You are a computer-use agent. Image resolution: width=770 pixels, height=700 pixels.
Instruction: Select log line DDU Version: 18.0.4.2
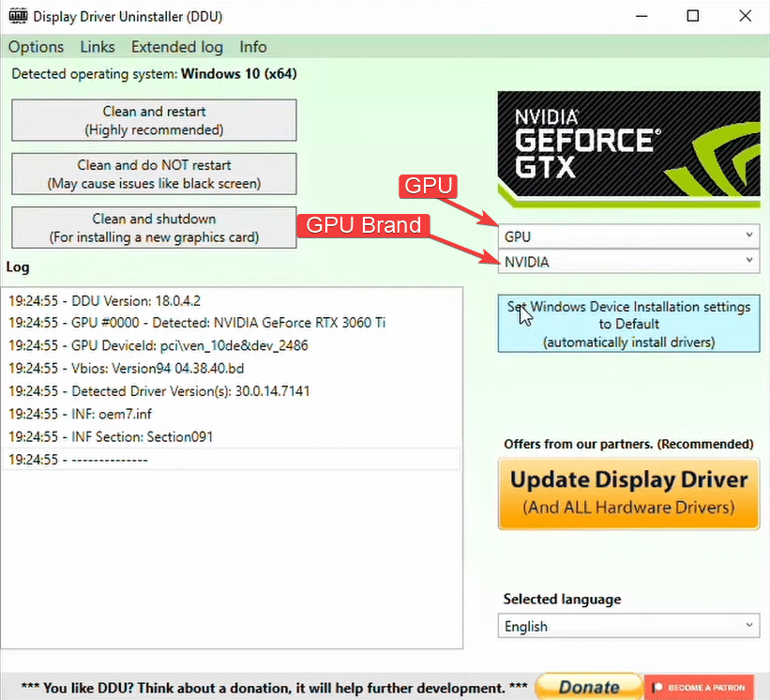[x=232, y=300]
